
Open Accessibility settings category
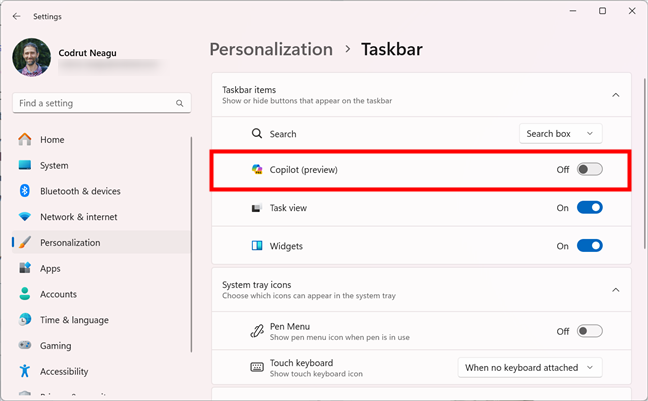pyautogui.click(x=101, y=371)
